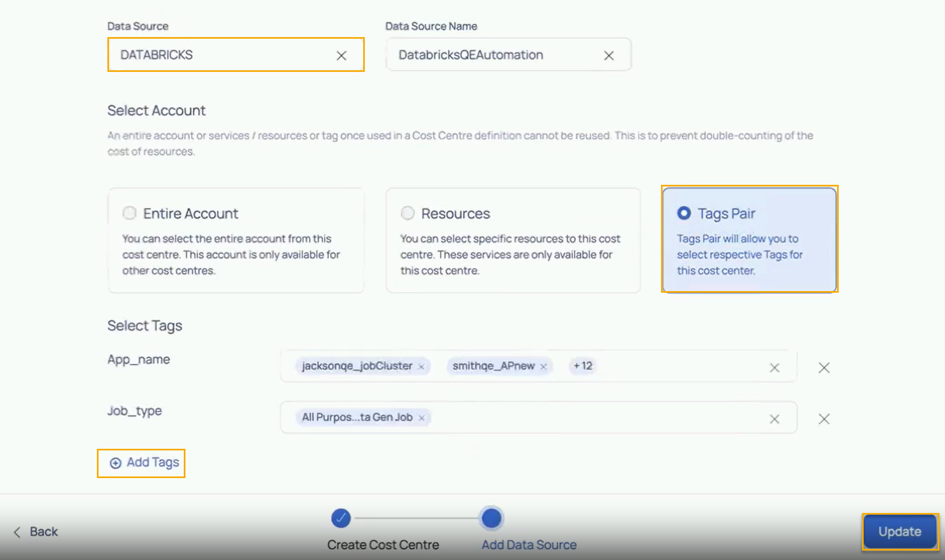Open the Job_type tag values dropdown
Image resolution: width=945 pixels, height=560 pixels.
[539, 417]
